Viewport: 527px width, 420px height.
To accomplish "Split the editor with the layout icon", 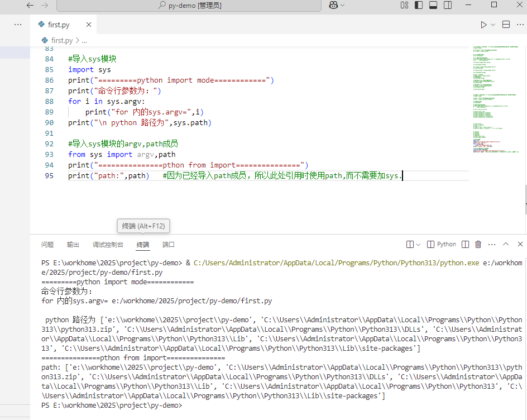I will coord(506,25).
